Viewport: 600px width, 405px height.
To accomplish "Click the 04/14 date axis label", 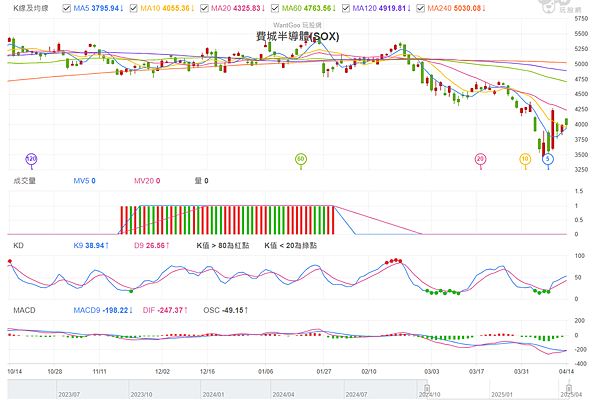I will [x=566, y=371].
